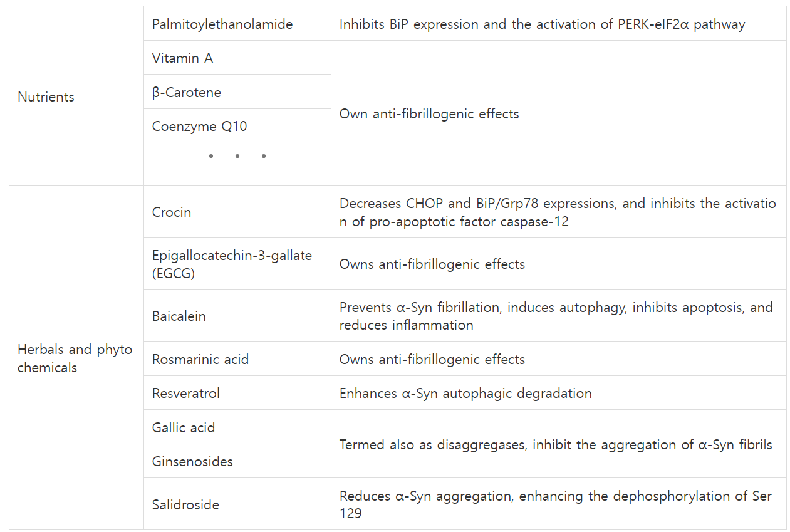790x532 pixels.
Task: Select the Herbals and phytochemicals category cell
Action: pyautogui.click(x=75, y=358)
